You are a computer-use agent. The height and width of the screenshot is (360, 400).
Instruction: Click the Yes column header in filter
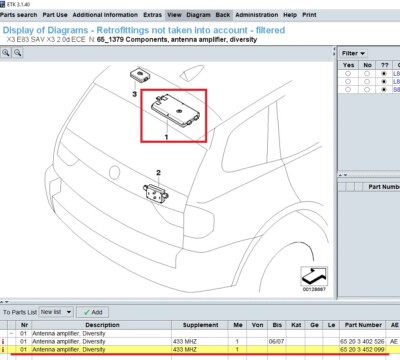click(348, 65)
